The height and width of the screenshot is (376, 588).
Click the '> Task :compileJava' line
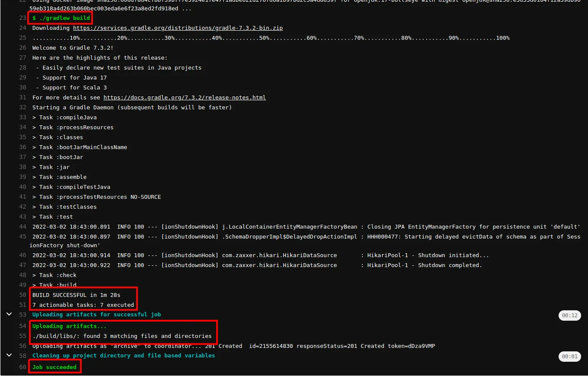pos(64,118)
